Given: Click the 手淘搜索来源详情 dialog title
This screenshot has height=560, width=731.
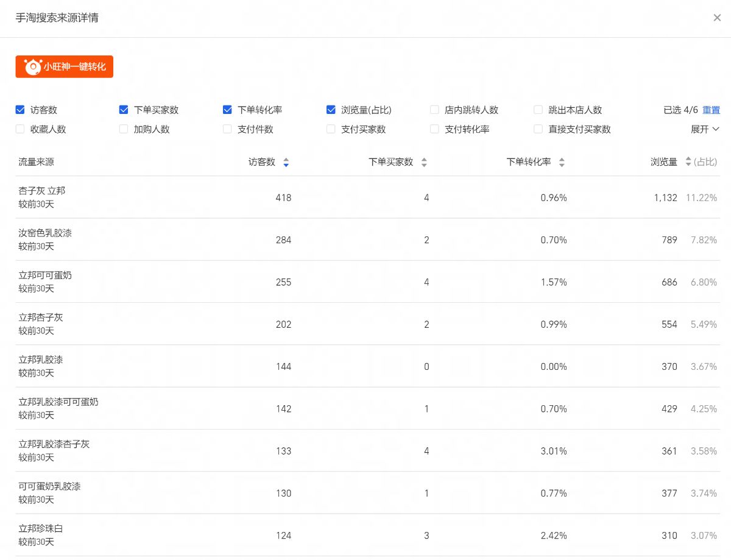Looking at the screenshot, I should click(57, 18).
